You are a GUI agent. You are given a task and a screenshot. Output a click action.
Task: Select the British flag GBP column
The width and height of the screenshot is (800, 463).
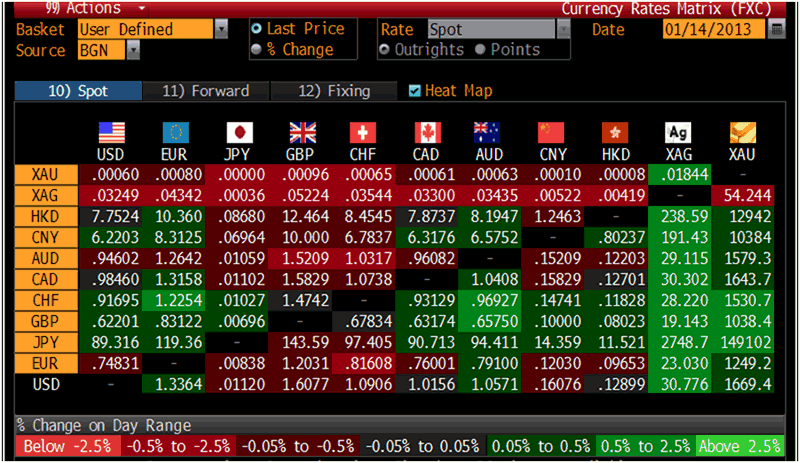301,133
